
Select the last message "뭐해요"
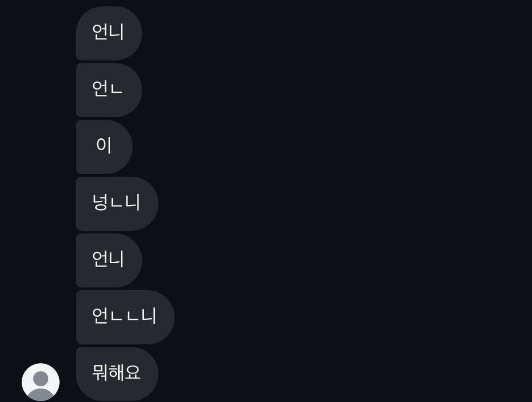(x=117, y=374)
